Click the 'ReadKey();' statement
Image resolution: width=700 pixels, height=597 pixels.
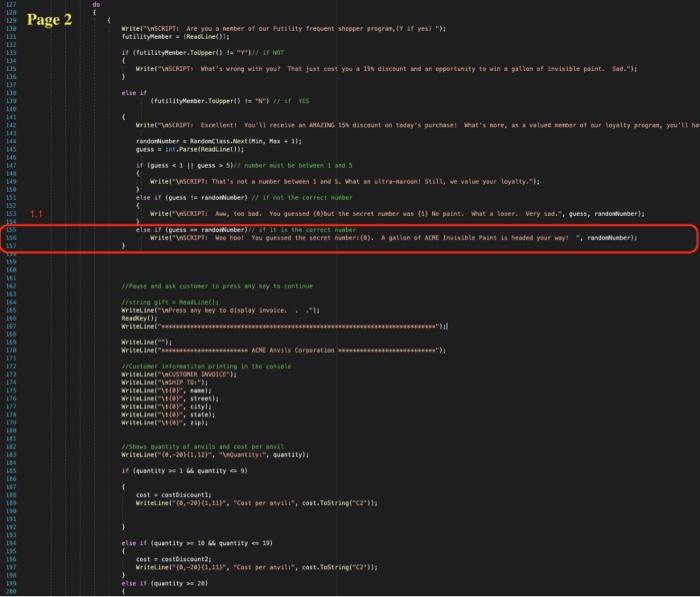[x=139, y=318]
